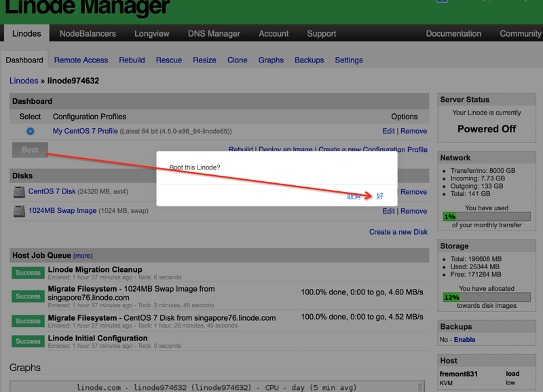
Task: Open the CentOS 7 Disk link
Action: coord(52,191)
